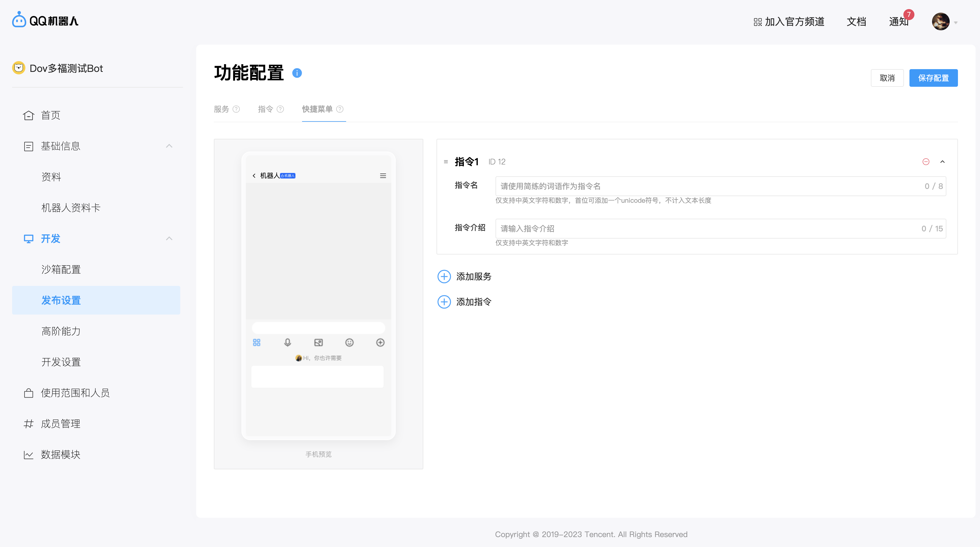Open help for the 快捷菜单 tab
980x547 pixels.
pyautogui.click(x=339, y=109)
